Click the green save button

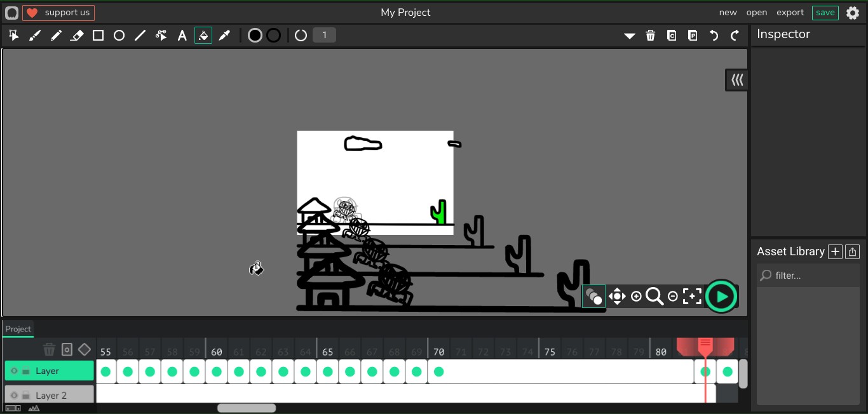825,13
